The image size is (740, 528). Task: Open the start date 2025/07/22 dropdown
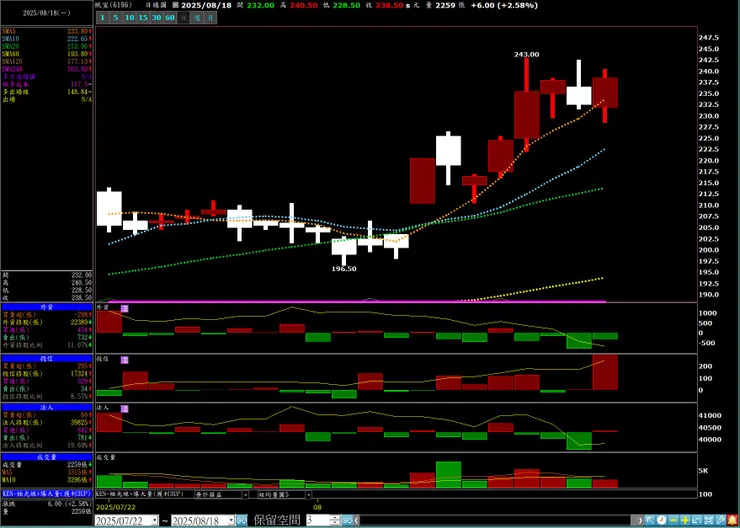155,520
